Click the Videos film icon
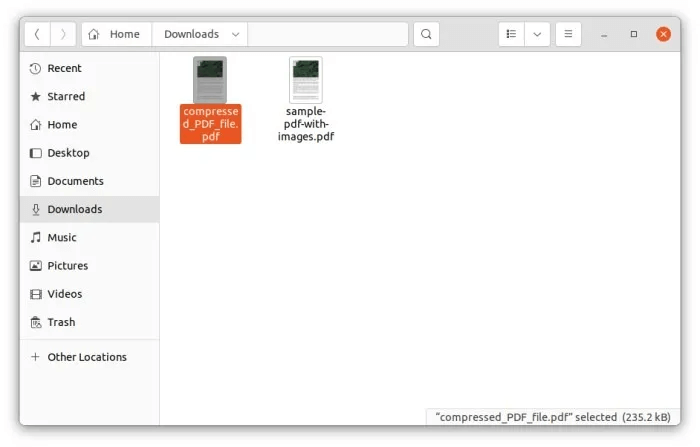This screenshot has height=447, width=700. [x=35, y=294]
